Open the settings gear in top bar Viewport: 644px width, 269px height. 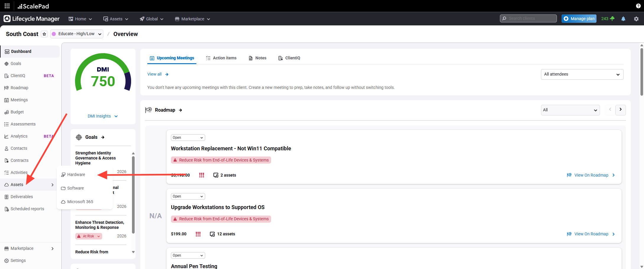636,19
